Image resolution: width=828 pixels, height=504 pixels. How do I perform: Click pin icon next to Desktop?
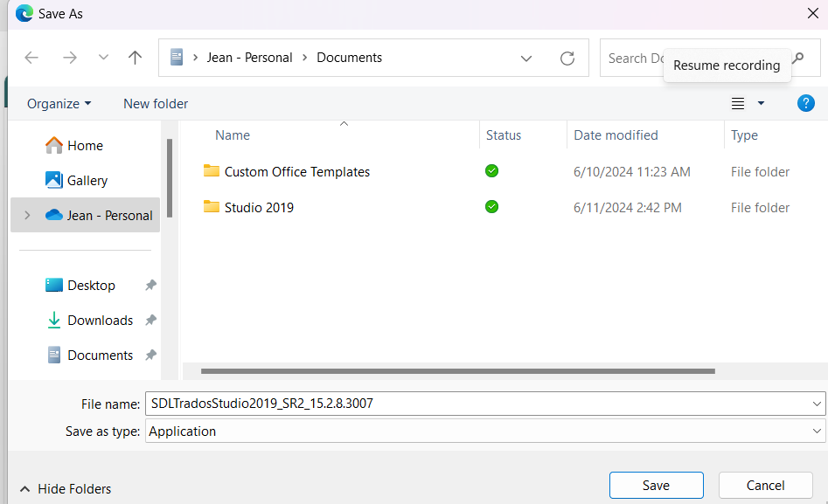pos(150,286)
